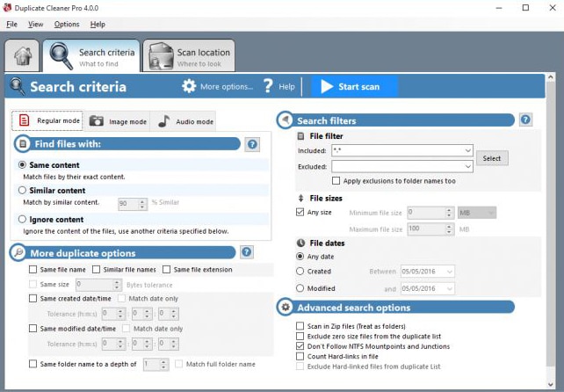This screenshot has height=392, width=564.
Task: Open help for More duplicate options section
Action: point(246,252)
